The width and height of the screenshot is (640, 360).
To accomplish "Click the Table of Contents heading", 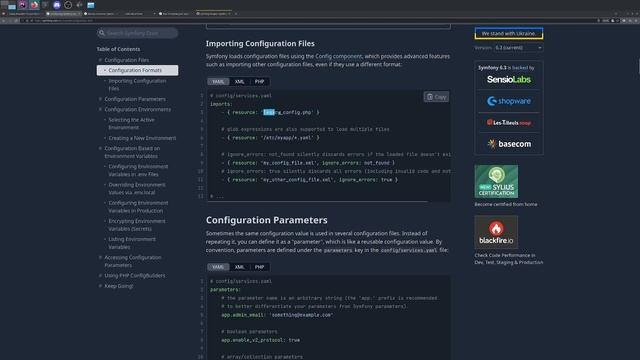I will (118, 49).
